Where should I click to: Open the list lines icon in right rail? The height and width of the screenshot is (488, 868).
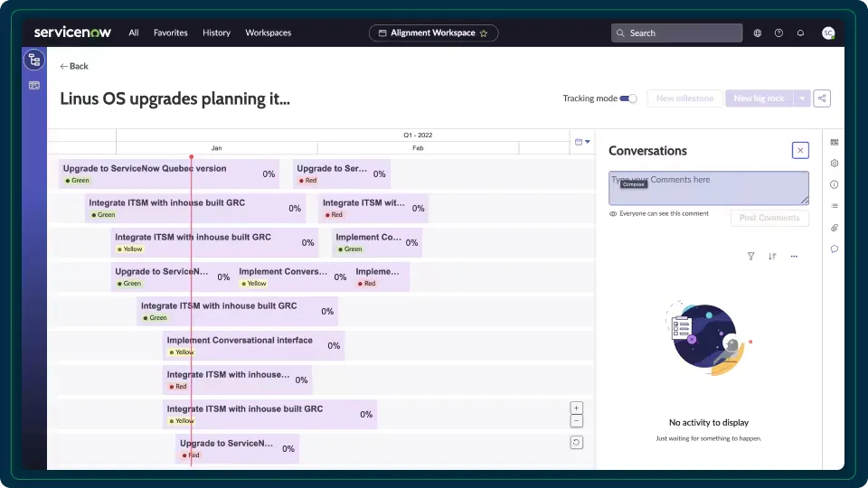pos(835,206)
